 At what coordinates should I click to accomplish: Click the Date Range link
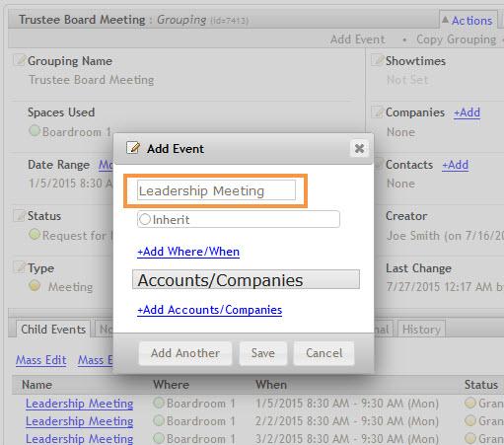pyautogui.click(x=106, y=165)
